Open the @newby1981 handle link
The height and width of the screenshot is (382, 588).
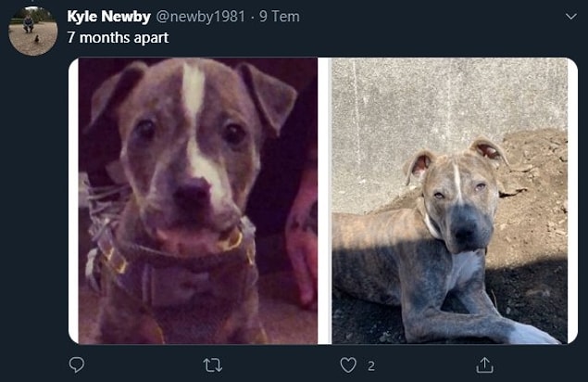(200, 17)
